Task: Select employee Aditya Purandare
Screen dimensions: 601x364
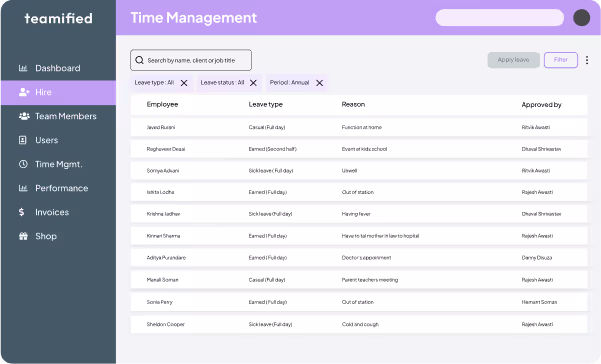Action: [x=166, y=257]
